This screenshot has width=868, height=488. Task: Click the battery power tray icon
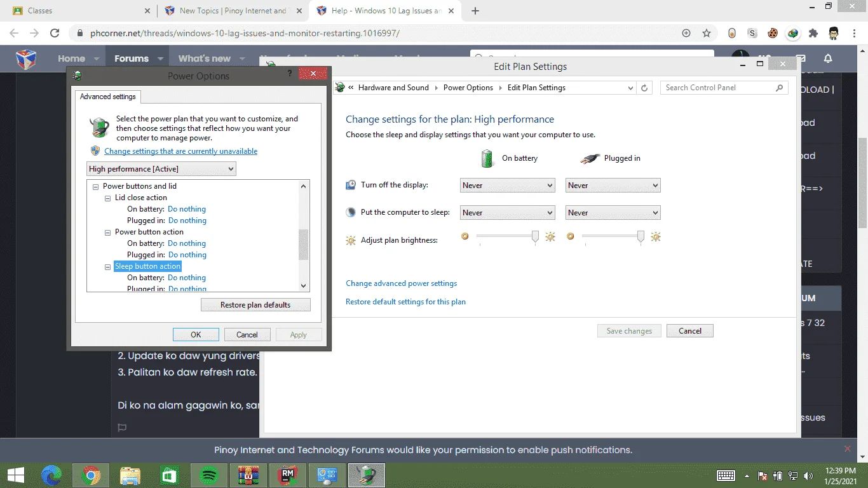(x=778, y=475)
